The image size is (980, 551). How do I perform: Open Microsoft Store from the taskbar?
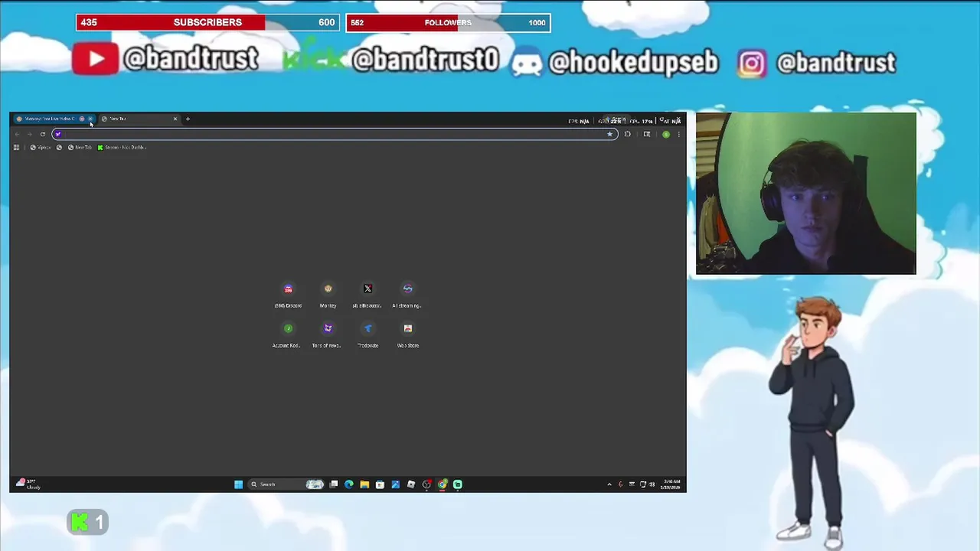click(380, 484)
